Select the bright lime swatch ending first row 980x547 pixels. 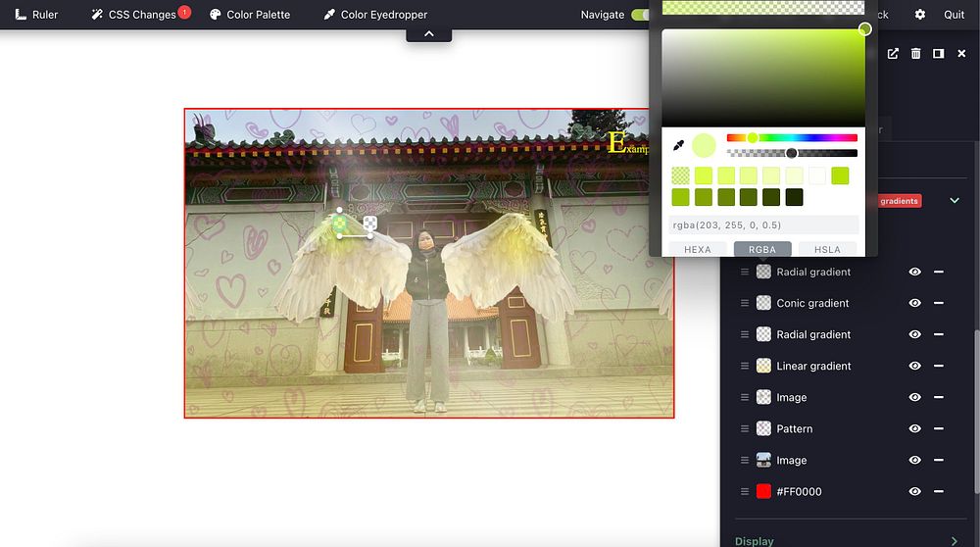(x=841, y=175)
